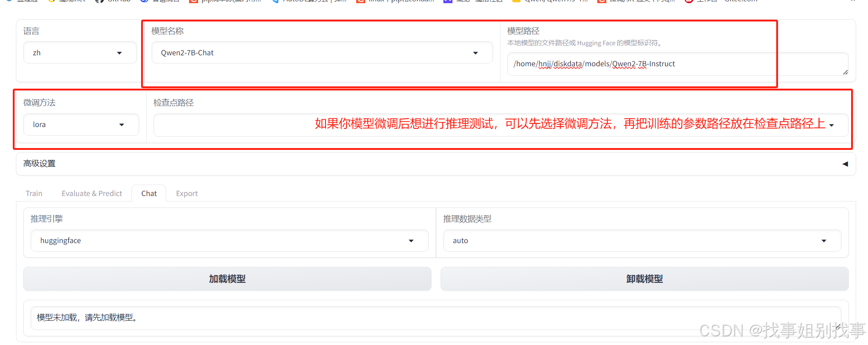Select the Chat tab

click(149, 193)
